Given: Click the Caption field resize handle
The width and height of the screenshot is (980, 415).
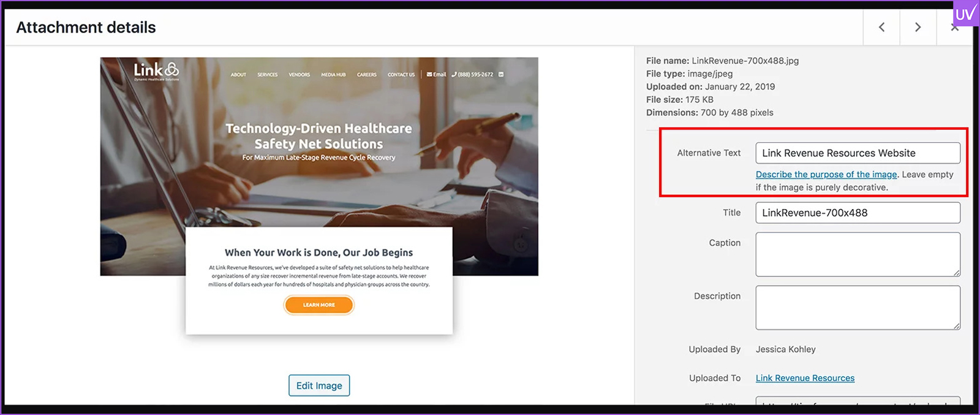Looking at the screenshot, I should pos(956,272).
